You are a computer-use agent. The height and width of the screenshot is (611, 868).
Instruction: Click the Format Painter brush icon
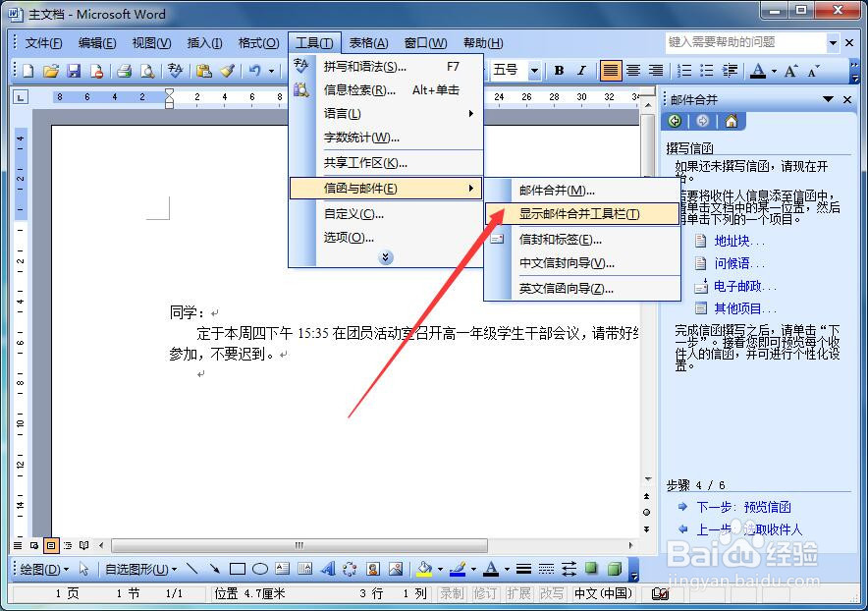tap(228, 71)
